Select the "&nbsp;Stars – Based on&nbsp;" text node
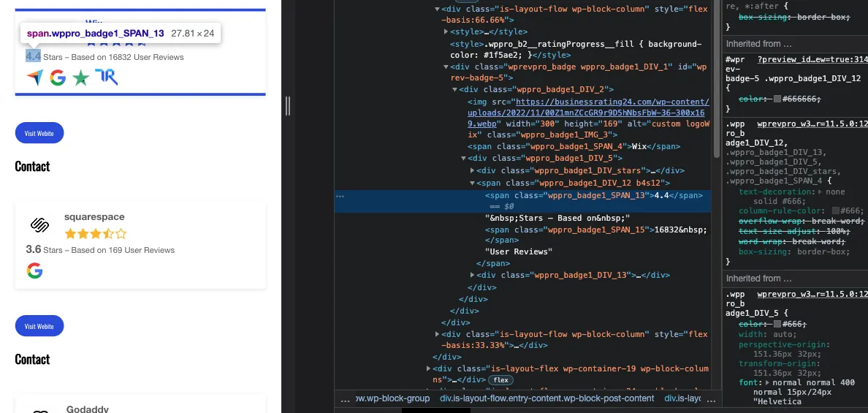The width and height of the screenshot is (868, 413). pyautogui.click(x=557, y=218)
